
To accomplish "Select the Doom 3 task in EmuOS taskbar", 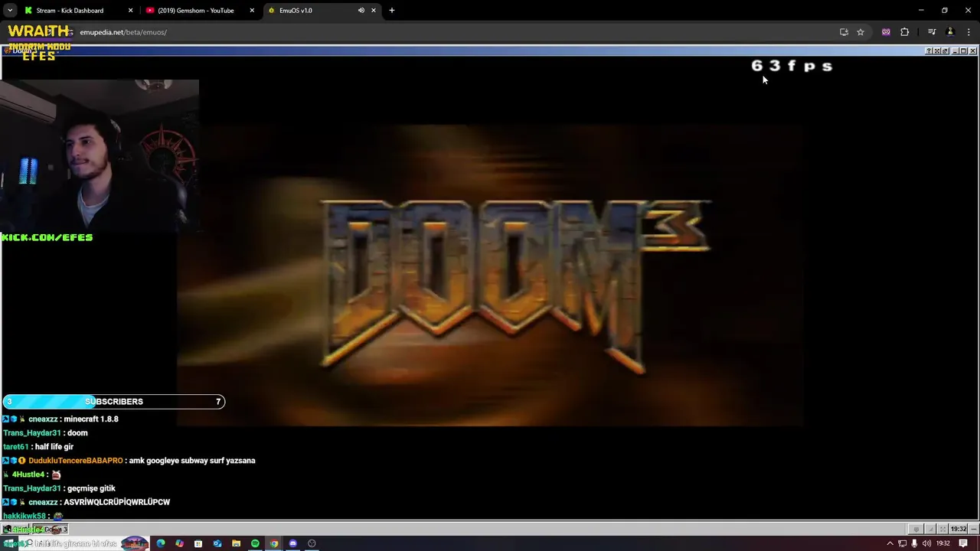I will [x=51, y=530].
